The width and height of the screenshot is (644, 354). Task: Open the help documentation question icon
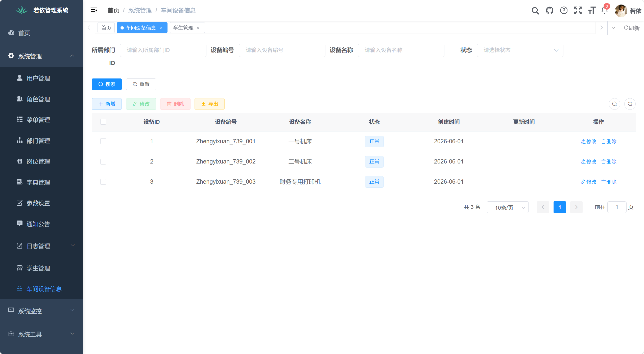(x=564, y=11)
